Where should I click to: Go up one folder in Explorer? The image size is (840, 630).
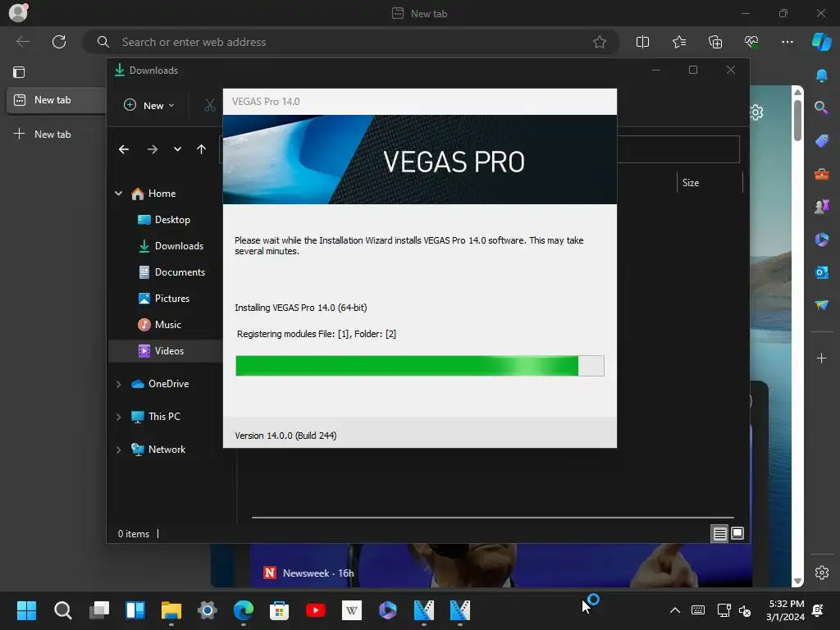point(202,149)
